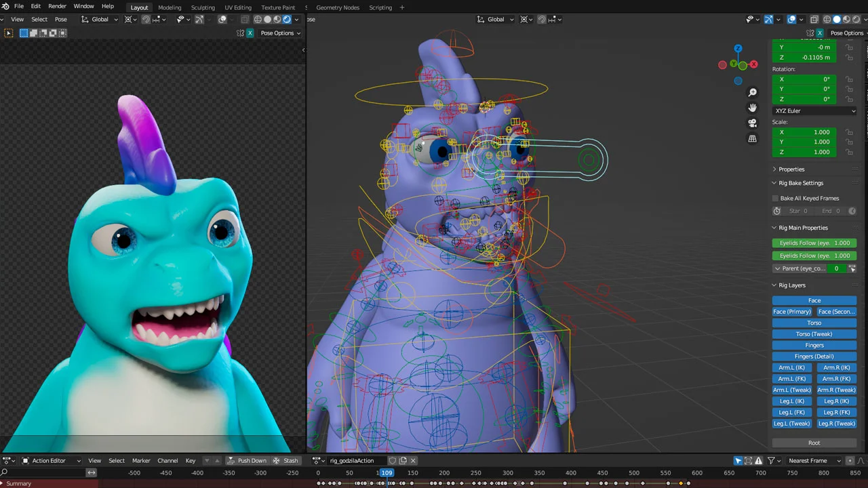Click the camera view icon in viewport sidebar

[752, 123]
